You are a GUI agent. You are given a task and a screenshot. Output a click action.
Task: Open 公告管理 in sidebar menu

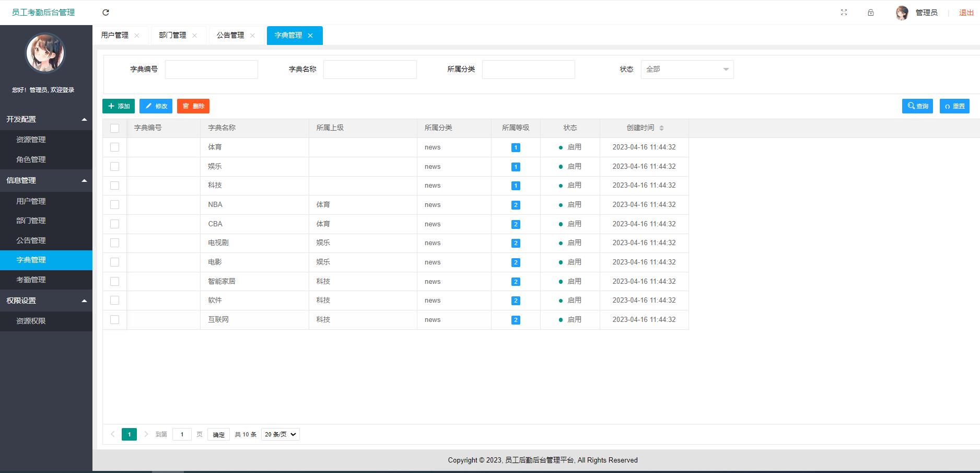[x=46, y=240]
